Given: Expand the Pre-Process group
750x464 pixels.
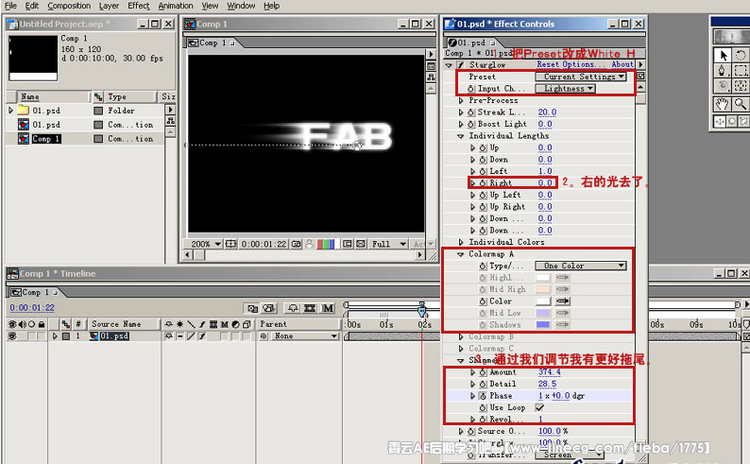Looking at the screenshot, I should tap(461, 100).
